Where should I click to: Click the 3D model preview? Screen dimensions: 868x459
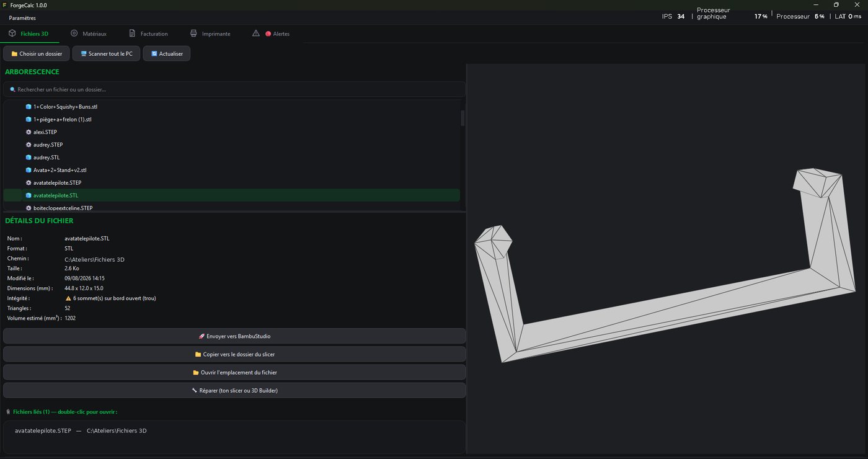click(666, 259)
